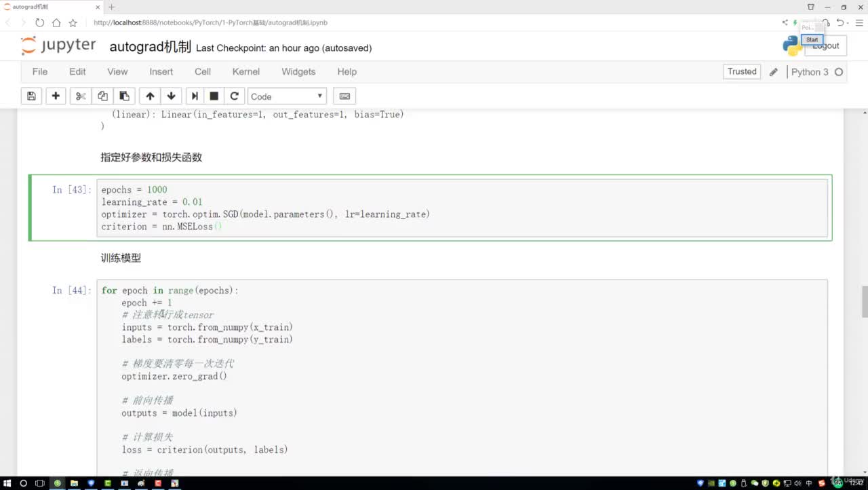The image size is (868, 490).
Task: Click the pencil edit mode indicator
Action: coord(774,72)
